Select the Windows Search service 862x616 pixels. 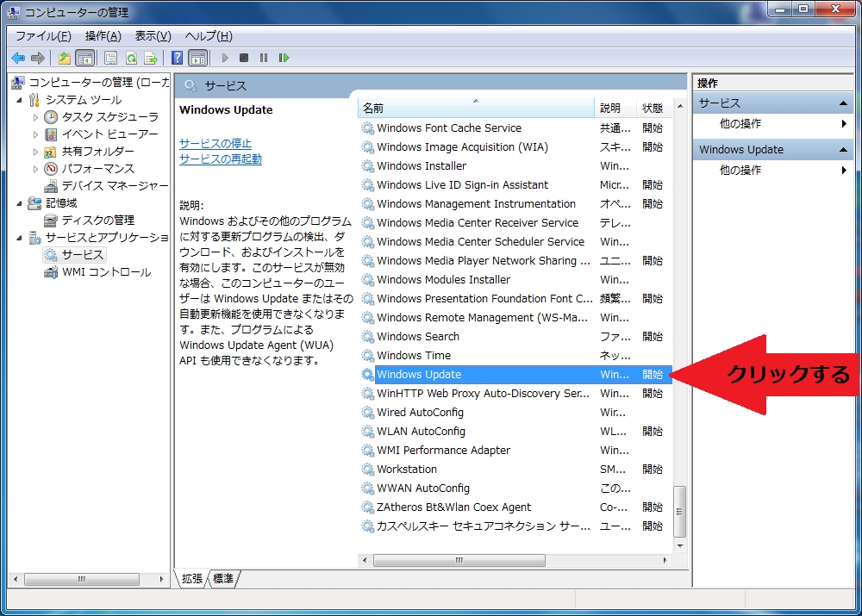[x=515, y=336]
